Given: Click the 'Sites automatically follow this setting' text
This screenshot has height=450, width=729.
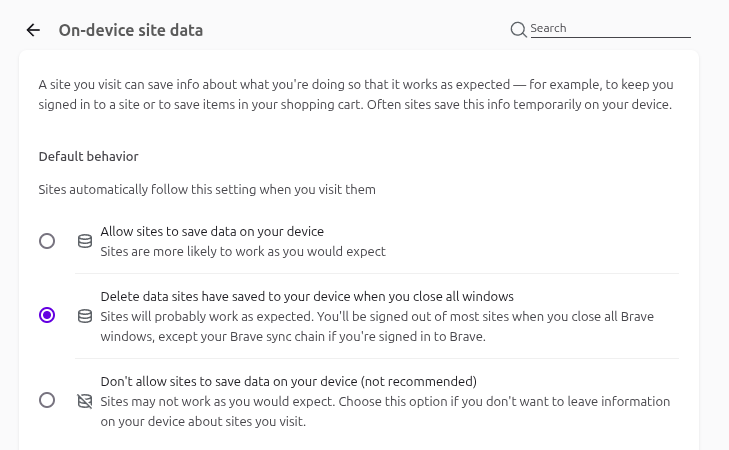Looking at the screenshot, I should coord(207,190).
